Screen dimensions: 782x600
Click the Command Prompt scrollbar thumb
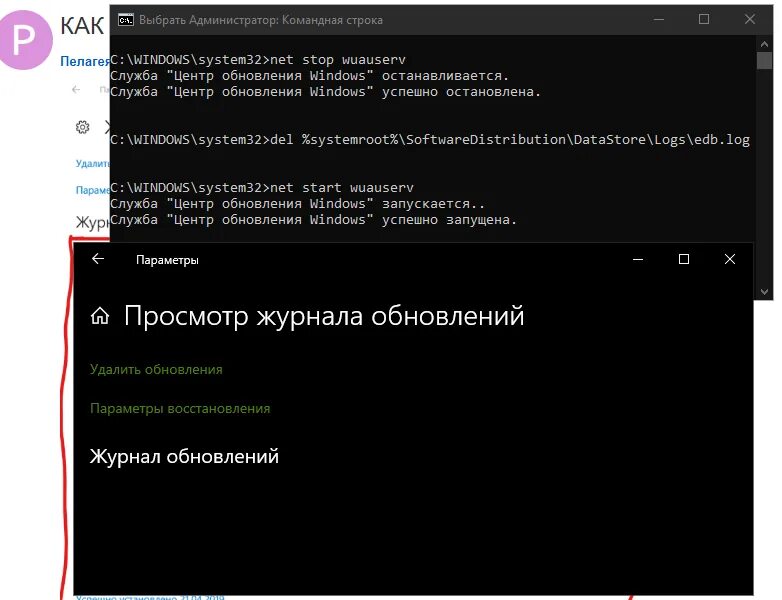click(x=764, y=60)
